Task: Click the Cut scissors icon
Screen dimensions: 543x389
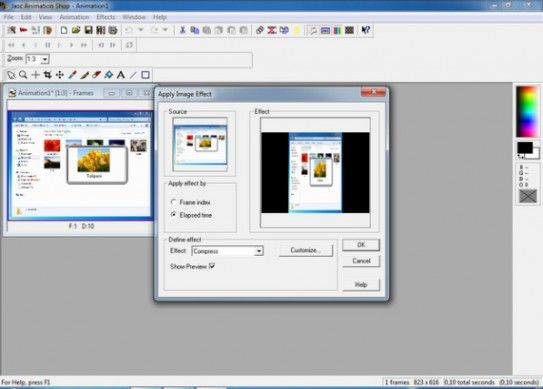Action: click(183, 30)
